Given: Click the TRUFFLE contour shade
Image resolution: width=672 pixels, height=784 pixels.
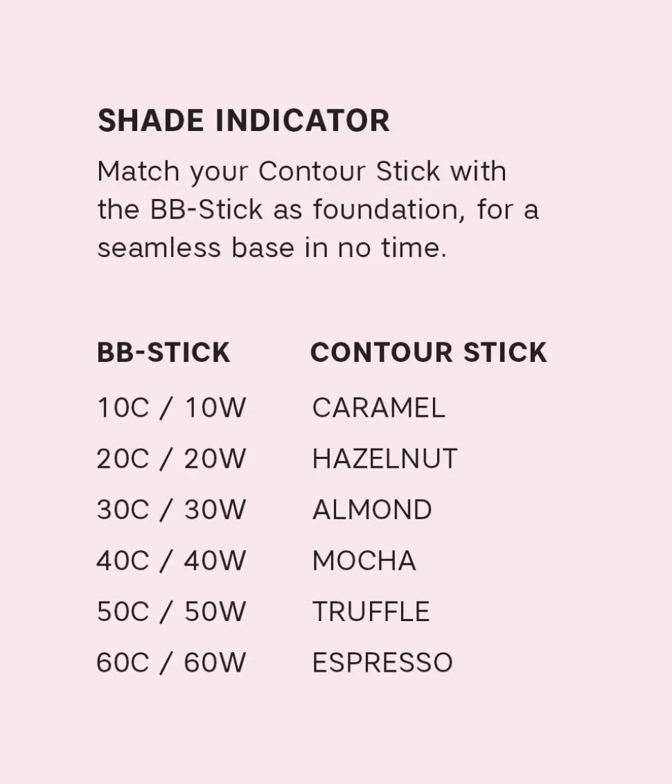Looking at the screenshot, I should 371,612.
